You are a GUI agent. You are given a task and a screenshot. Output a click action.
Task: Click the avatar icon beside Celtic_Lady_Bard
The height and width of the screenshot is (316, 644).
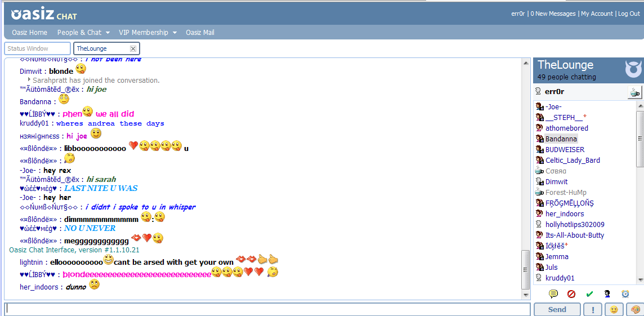[540, 161]
